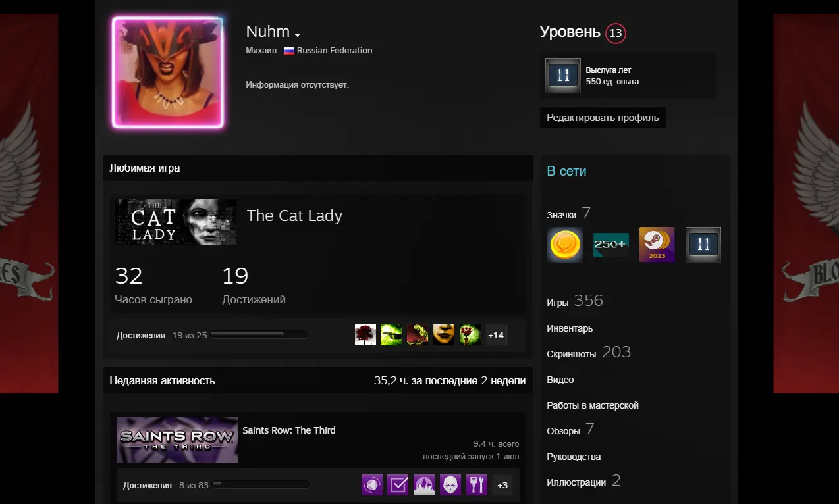839x504 pixels.
Task: Click the Steam 2023 badge
Action: click(x=657, y=245)
